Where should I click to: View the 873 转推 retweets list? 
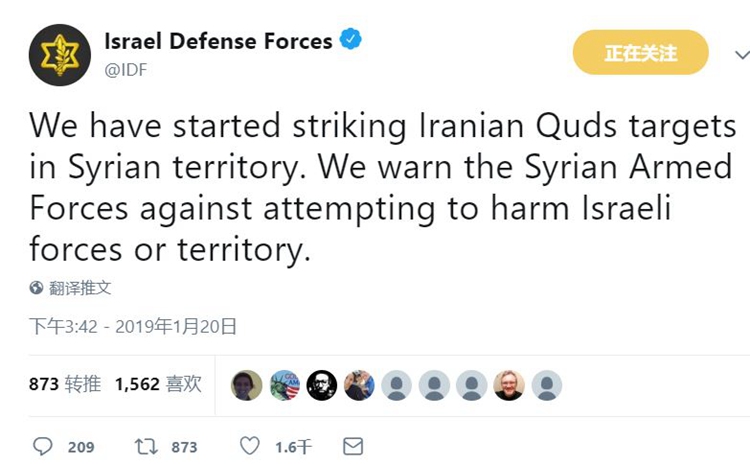(x=65, y=384)
